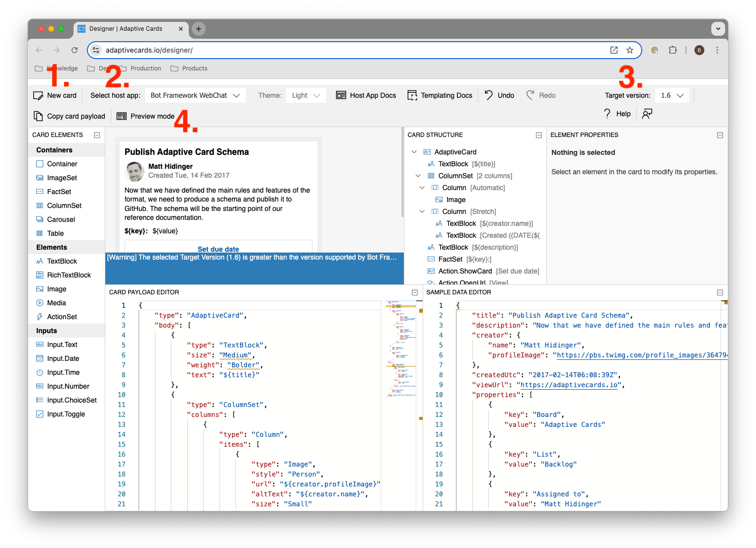Select TextBlock [${description}] in structure
This screenshot has height=548, width=756.
[x=472, y=247]
